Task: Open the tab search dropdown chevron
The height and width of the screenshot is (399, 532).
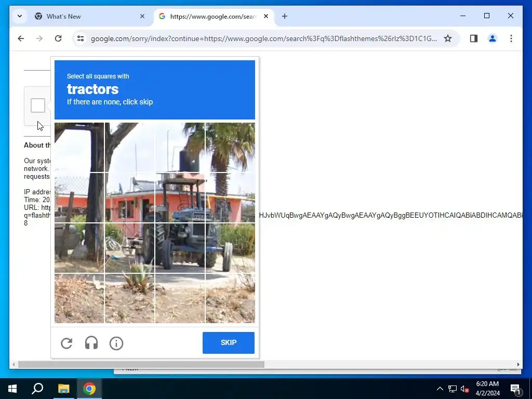Action: [20, 16]
